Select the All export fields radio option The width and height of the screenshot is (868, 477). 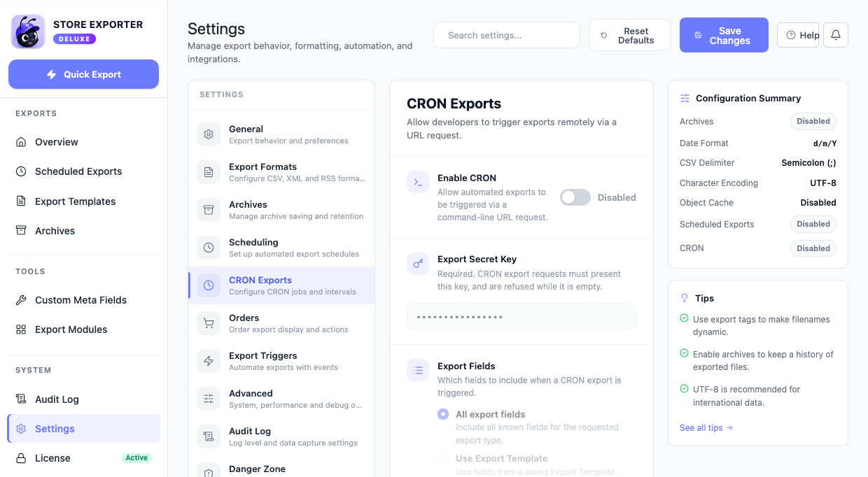tap(443, 414)
